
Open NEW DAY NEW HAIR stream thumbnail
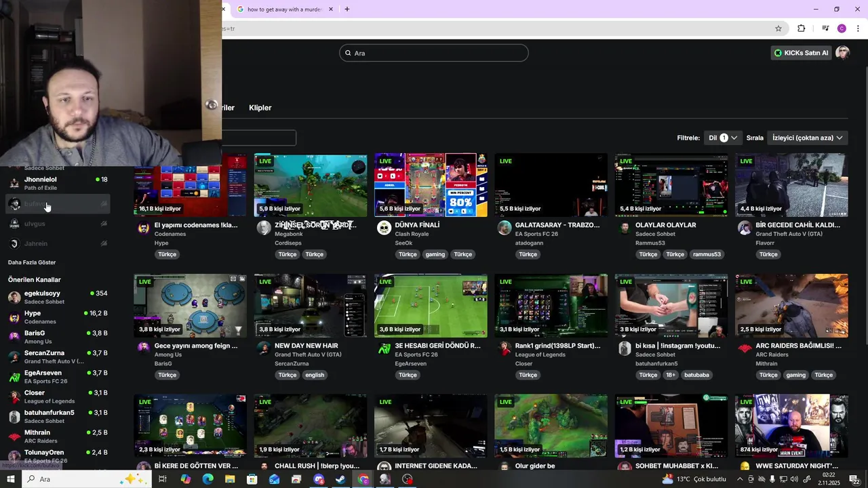pyautogui.click(x=311, y=306)
